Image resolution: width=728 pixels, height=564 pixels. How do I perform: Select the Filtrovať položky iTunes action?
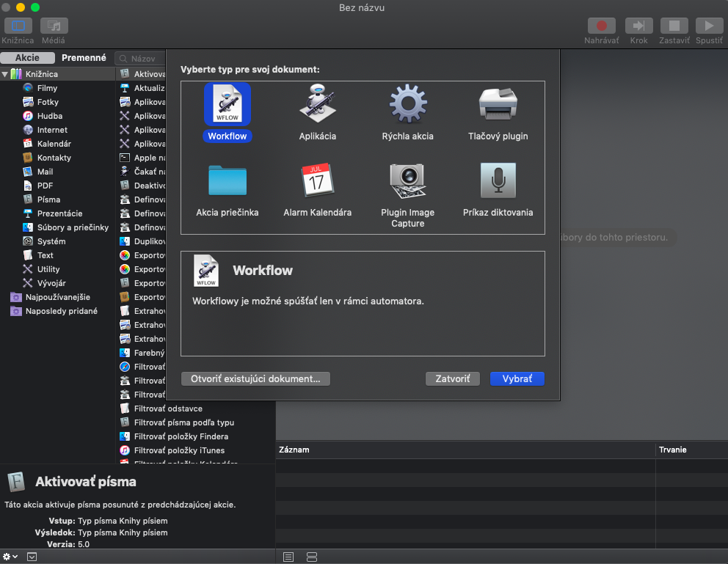point(179,450)
